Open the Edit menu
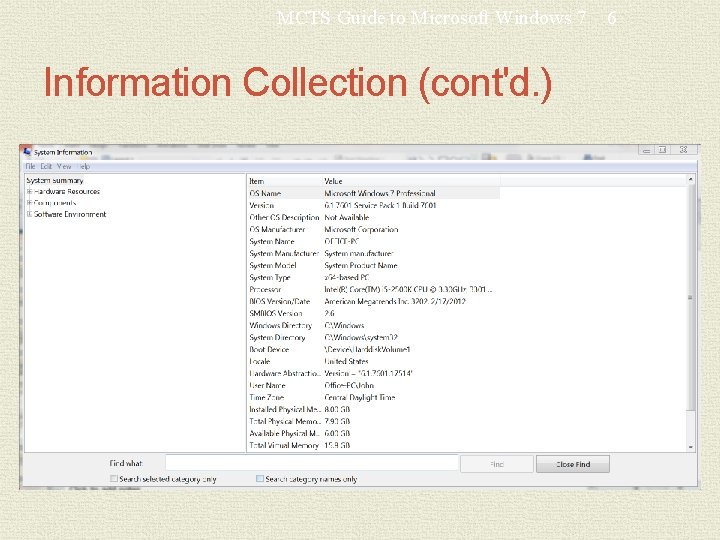 [46, 166]
